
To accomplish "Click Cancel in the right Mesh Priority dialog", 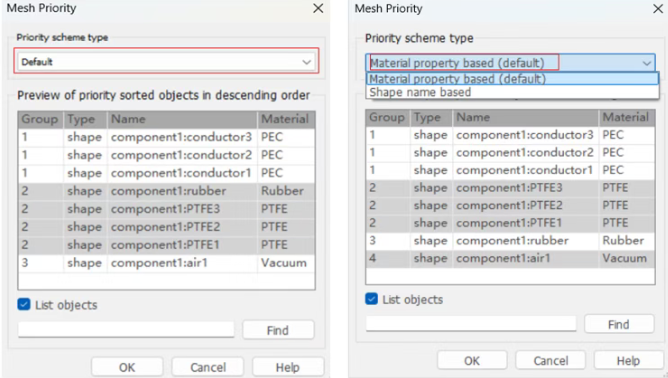I will (x=551, y=361).
